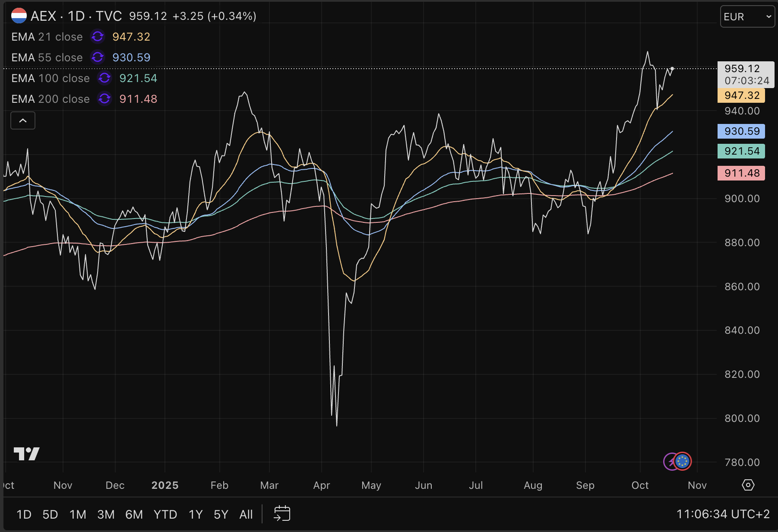Click the EMA 100 refresh icon
Viewport: 778px width, 532px height.
[104, 78]
